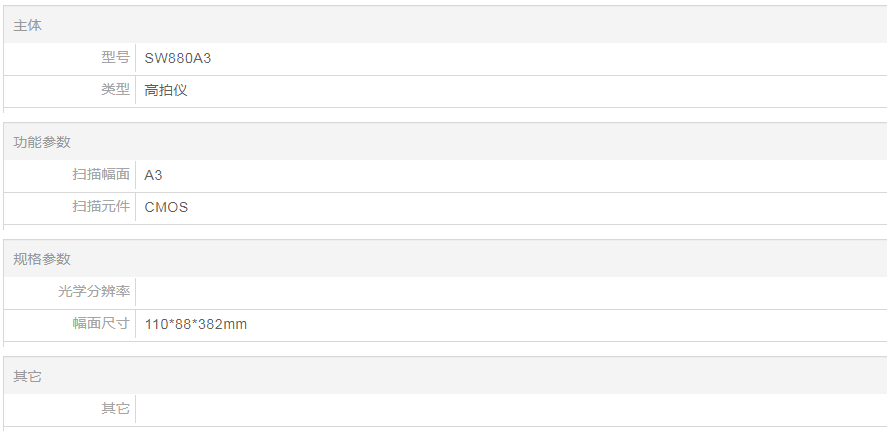This screenshot has height=431, width=892.
Task: Click the empty 光学分辨率 value cell
Action: click(x=500, y=292)
